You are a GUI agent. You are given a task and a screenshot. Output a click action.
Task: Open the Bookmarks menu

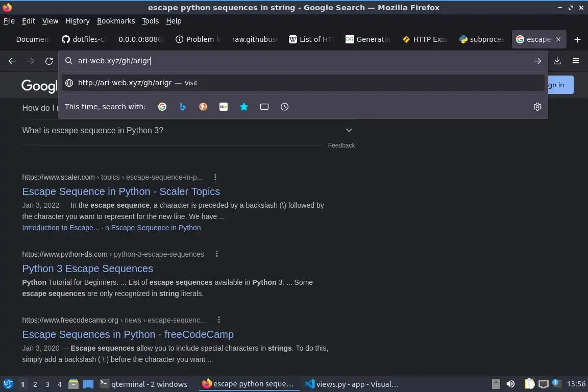point(116,21)
